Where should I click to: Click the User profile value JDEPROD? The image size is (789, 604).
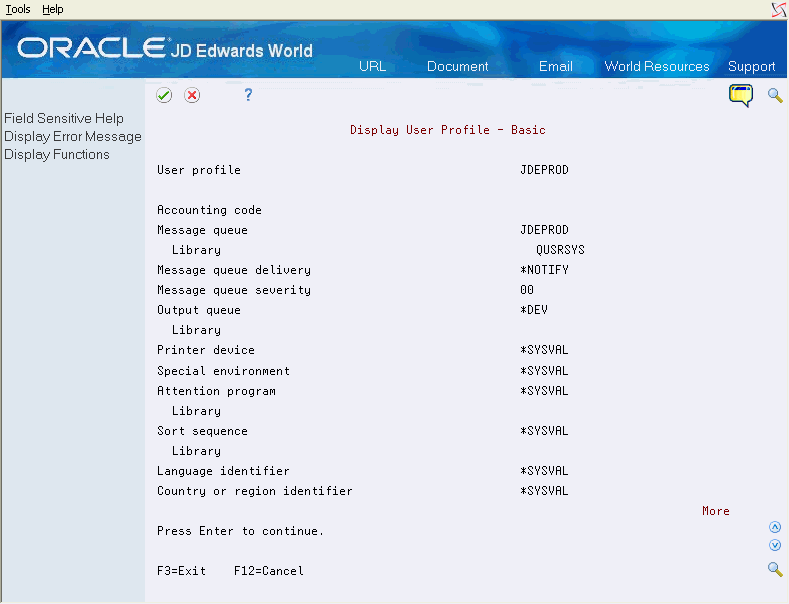[544, 170]
